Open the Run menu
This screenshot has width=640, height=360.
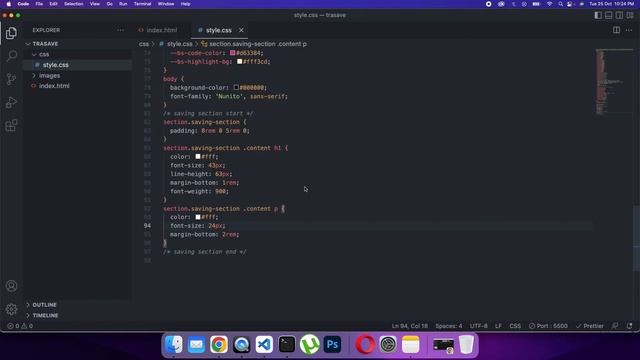(123, 4)
